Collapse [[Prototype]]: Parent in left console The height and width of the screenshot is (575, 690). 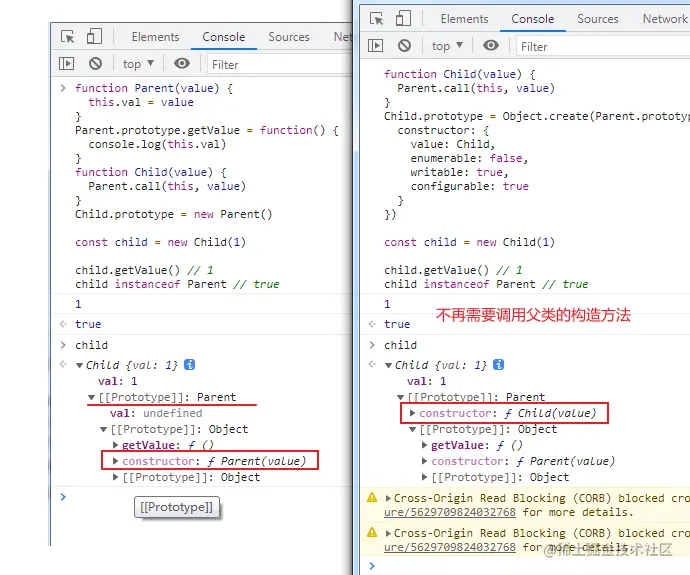[x=92, y=397]
